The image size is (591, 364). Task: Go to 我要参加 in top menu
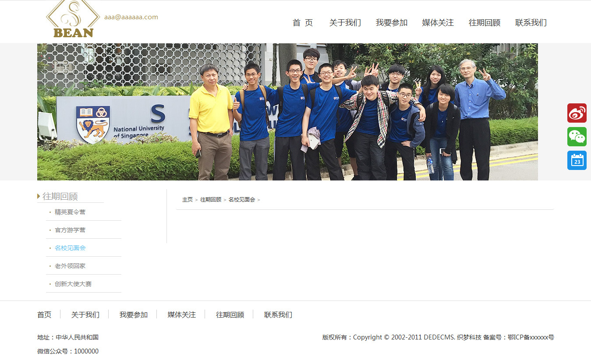click(391, 23)
